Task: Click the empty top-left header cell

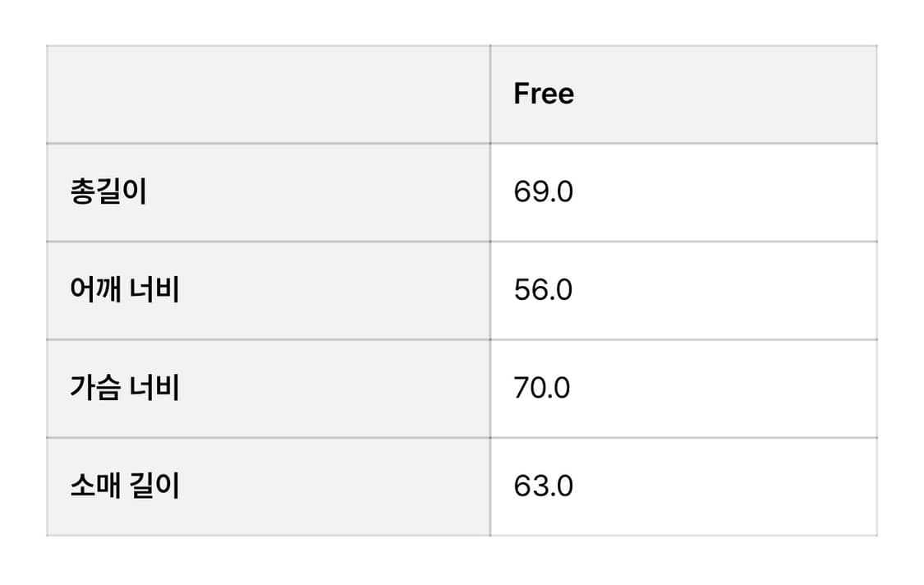Action: coord(268,94)
